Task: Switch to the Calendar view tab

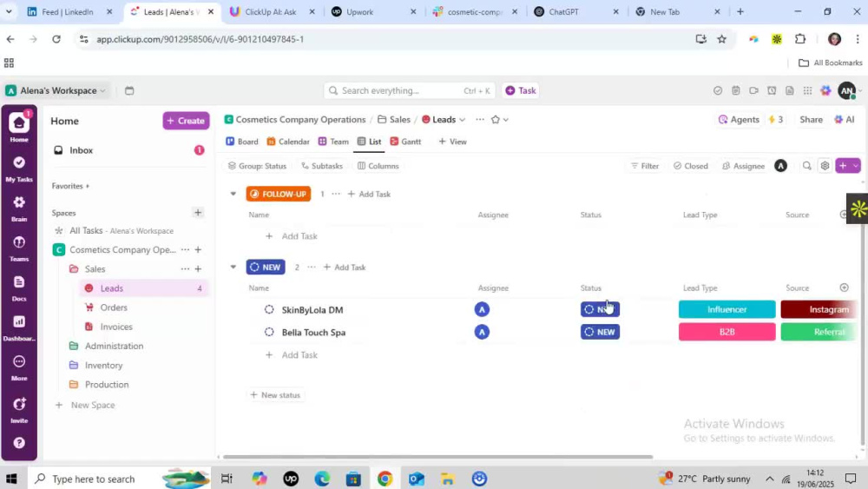Action: 288,142
